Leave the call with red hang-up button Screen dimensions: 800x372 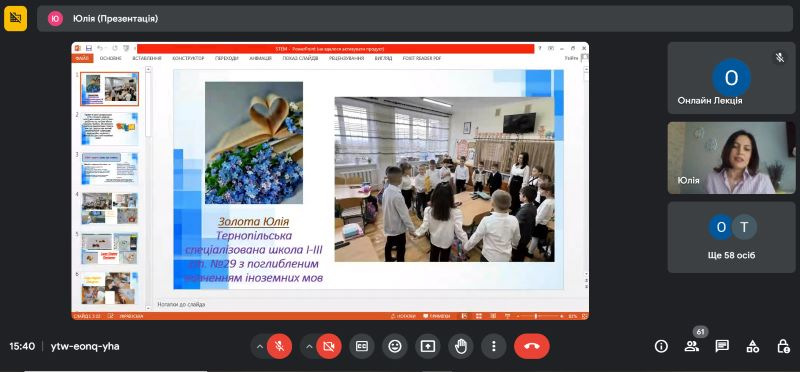532,346
